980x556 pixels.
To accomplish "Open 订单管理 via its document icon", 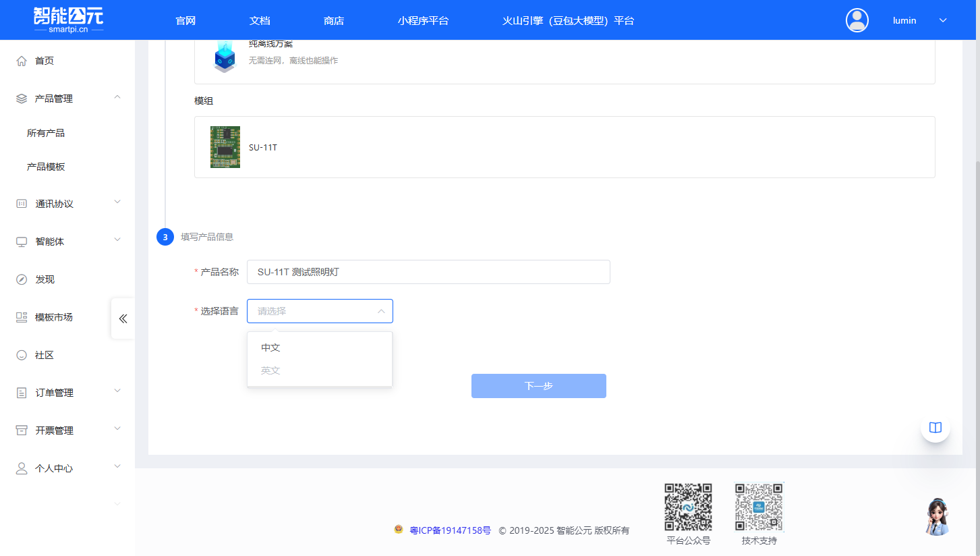I will [x=20, y=392].
